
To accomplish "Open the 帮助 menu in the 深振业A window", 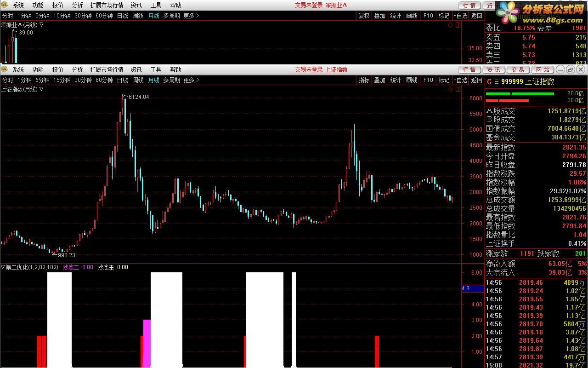I will [x=175, y=5].
